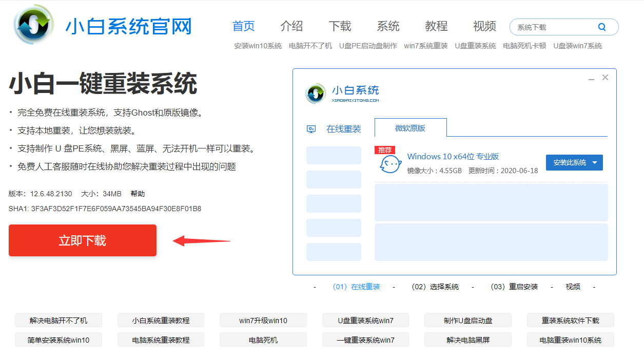Image resolution: width=644 pixels, height=356 pixels.
Task: Click the Windows mascot face icon
Action: (x=390, y=164)
